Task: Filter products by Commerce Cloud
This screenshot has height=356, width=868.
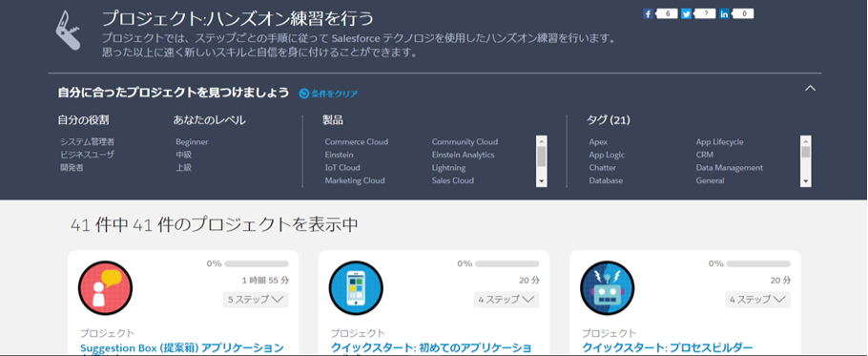Action: (357, 142)
